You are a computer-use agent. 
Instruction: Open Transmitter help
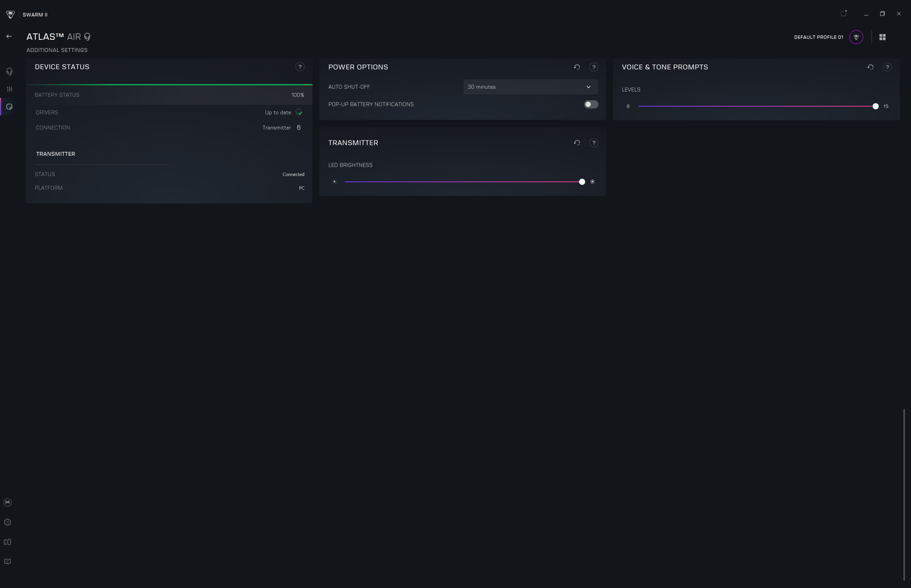(594, 143)
